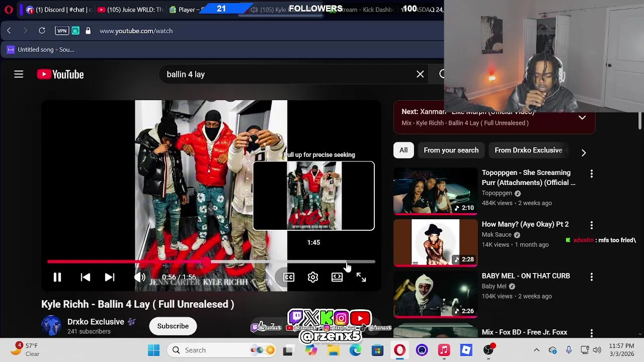644x362 pixels.
Task: Open the weather widget showing 57°F
Action: [25, 350]
